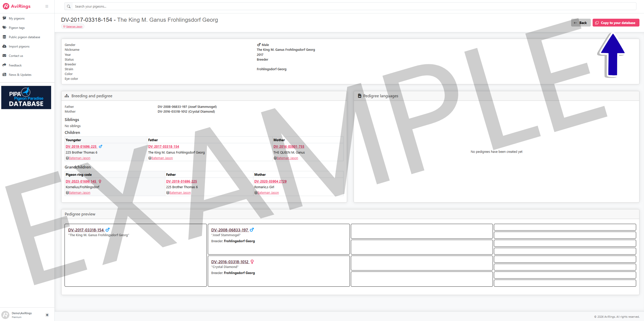Collapse sidebar with hamburger menu icon
This screenshot has width=644, height=321.
pyautogui.click(x=47, y=6)
